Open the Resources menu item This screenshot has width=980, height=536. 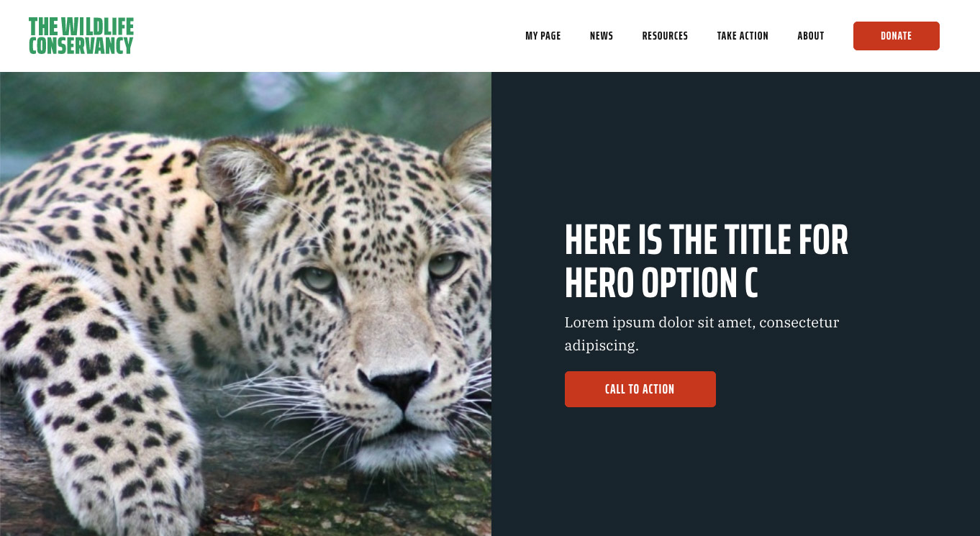(x=665, y=36)
